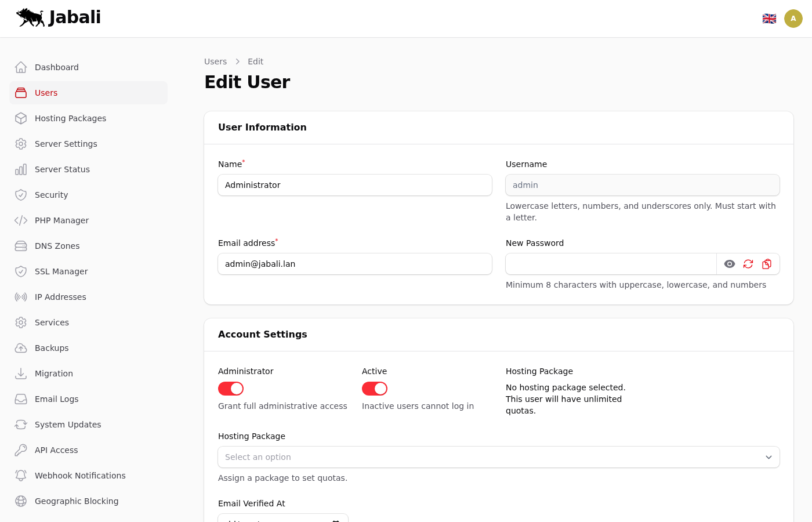Click the API Access key icon
Viewport: 812px width, 522px height.
tap(21, 450)
